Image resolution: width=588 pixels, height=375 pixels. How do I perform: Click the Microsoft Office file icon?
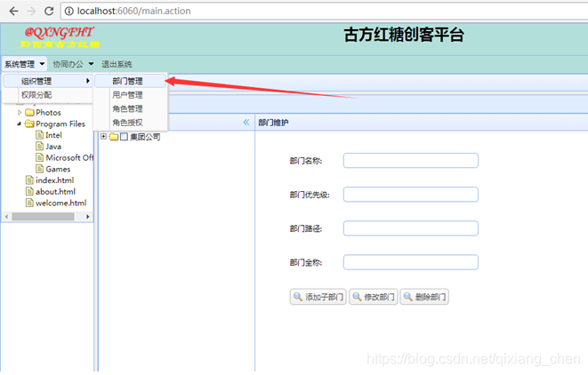(x=39, y=157)
